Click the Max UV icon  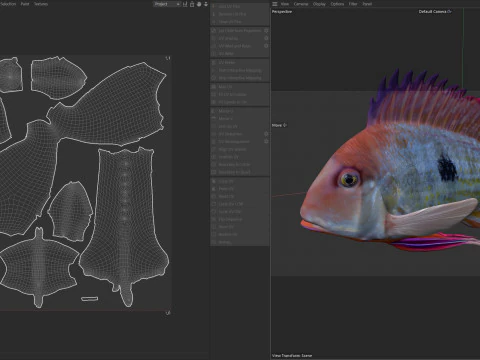[x=214, y=87]
